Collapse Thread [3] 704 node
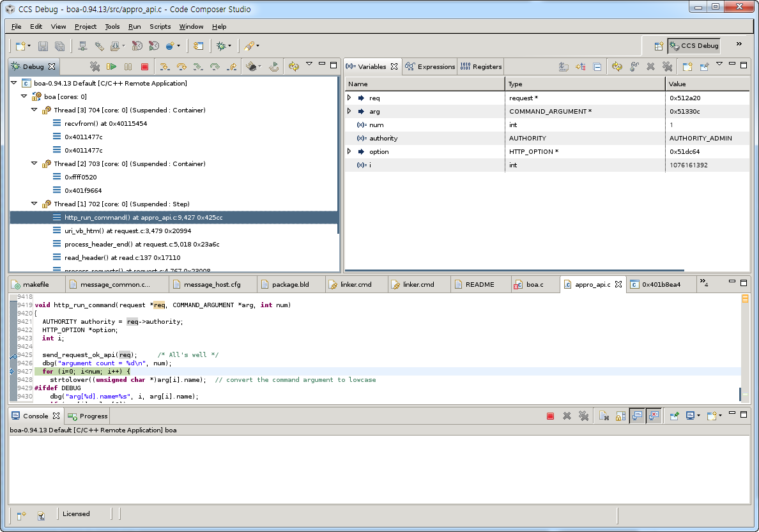This screenshot has height=532, width=759. click(x=34, y=110)
